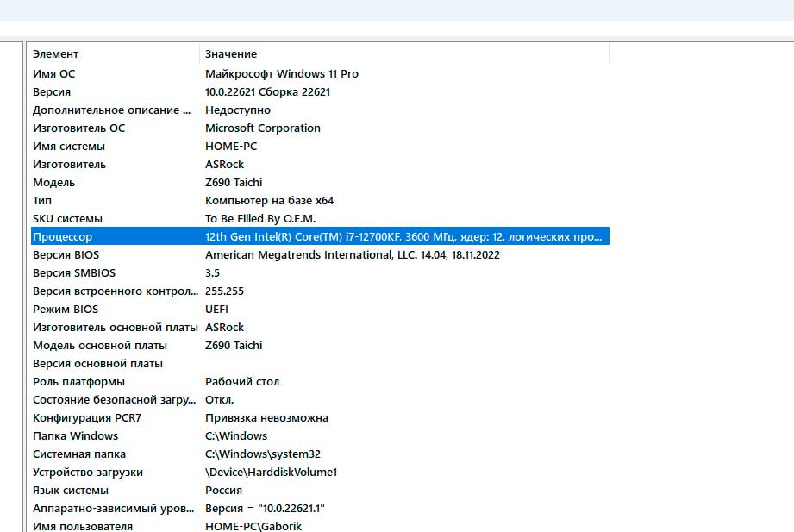The image size is (794, 532).
Task: Click the C:\Windows value
Action: (x=236, y=436)
